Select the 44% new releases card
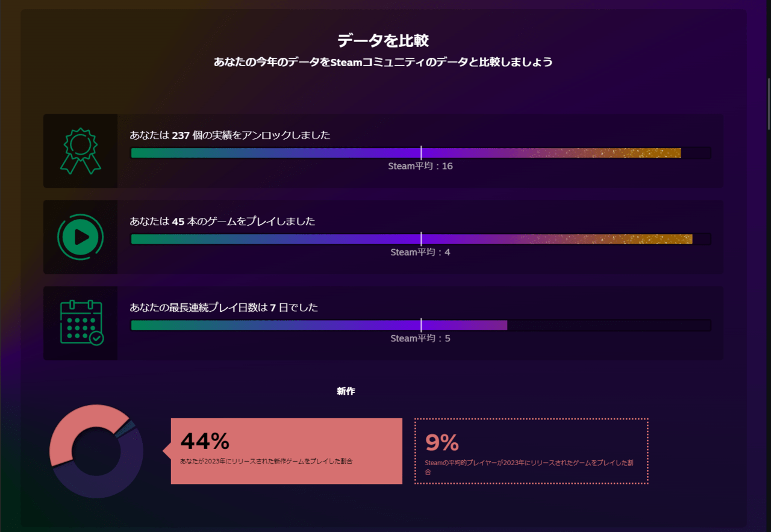The image size is (771, 532). click(x=287, y=451)
